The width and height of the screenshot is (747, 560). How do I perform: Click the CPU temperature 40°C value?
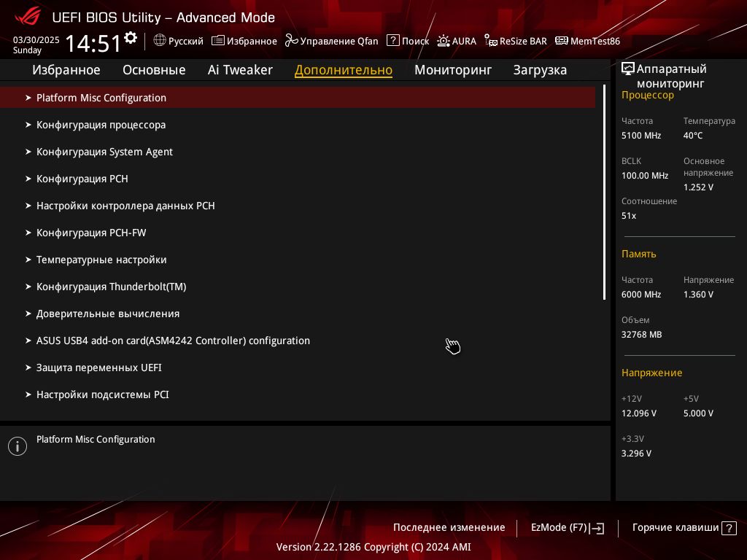click(x=693, y=136)
